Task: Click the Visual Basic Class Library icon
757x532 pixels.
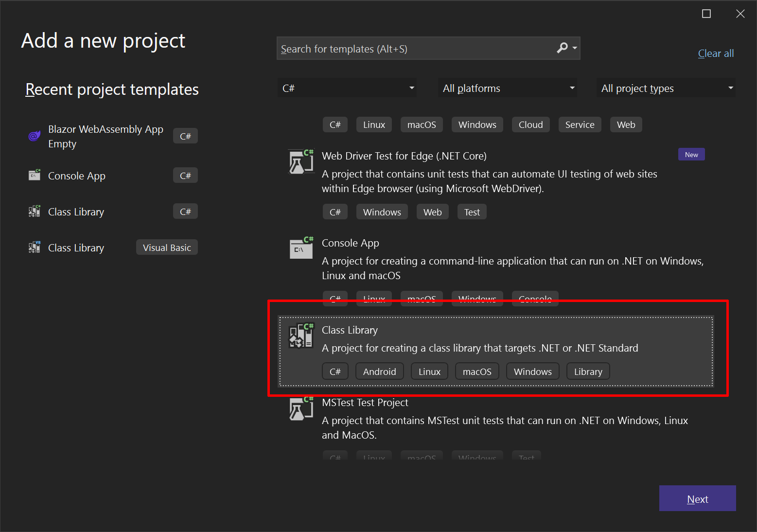Action: tap(34, 248)
